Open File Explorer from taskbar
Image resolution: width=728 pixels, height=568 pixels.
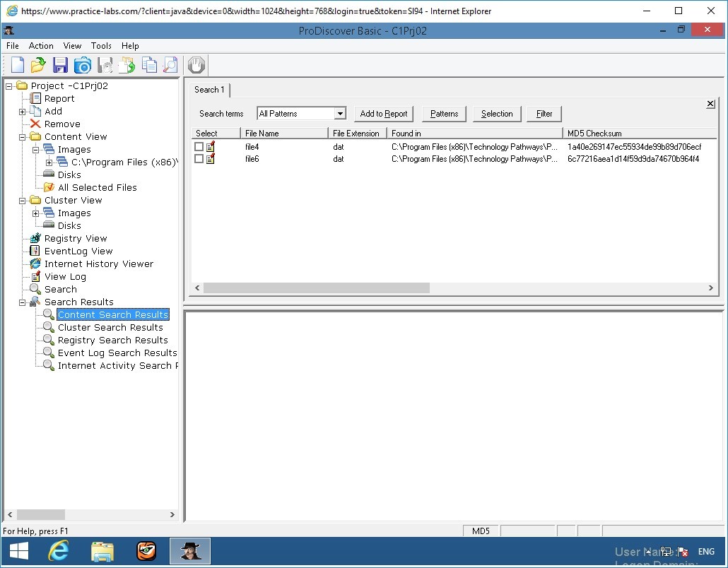coord(102,551)
